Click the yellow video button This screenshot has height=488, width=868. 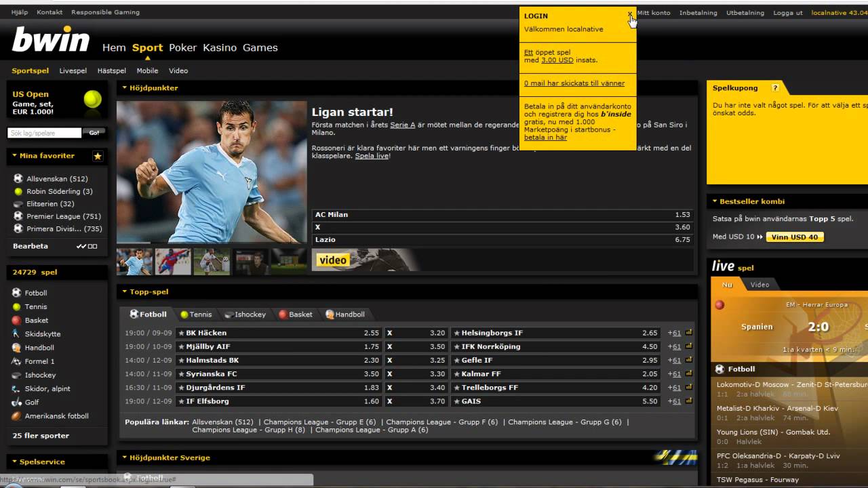click(333, 260)
